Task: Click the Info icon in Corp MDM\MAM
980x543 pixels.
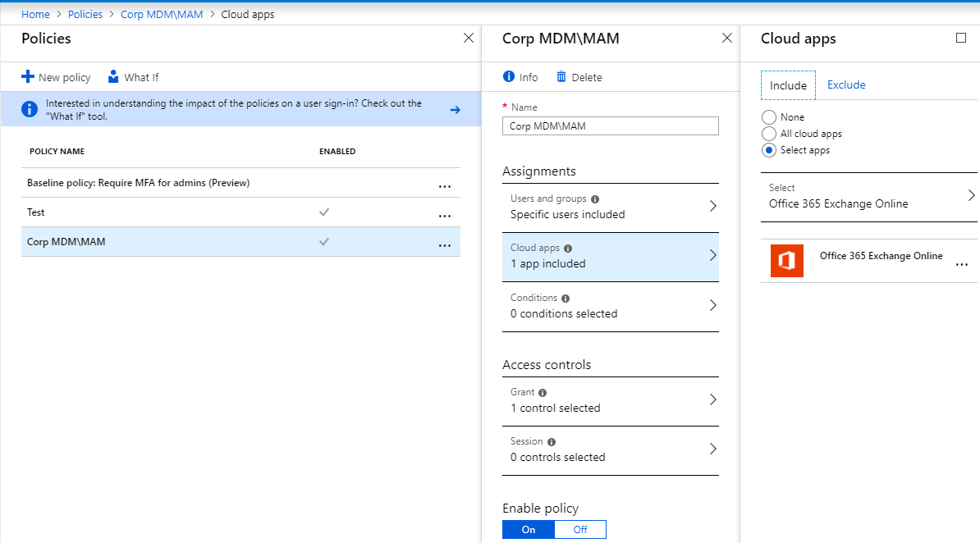Action: (x=509, y=77)
